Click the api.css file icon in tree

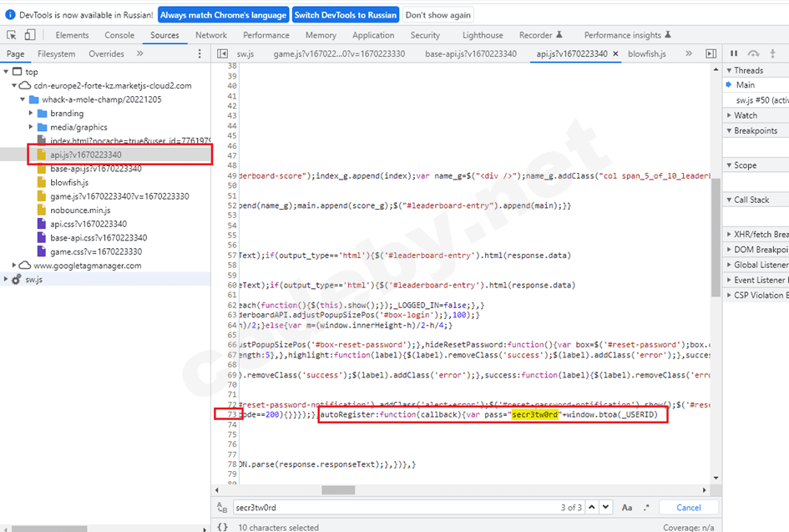click(42, 224)
